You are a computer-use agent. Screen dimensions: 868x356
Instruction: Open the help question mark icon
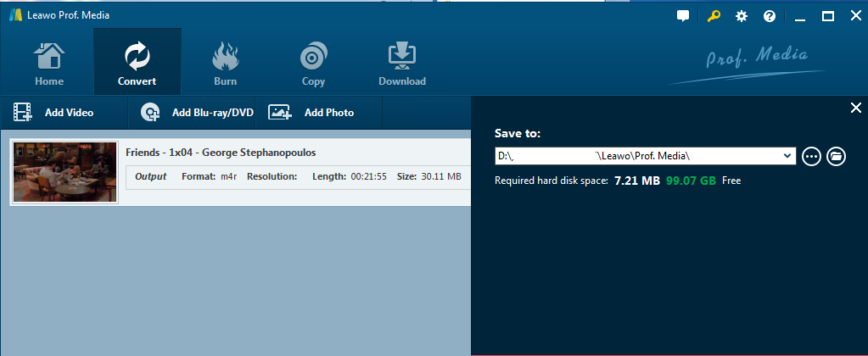pos(770,16)
